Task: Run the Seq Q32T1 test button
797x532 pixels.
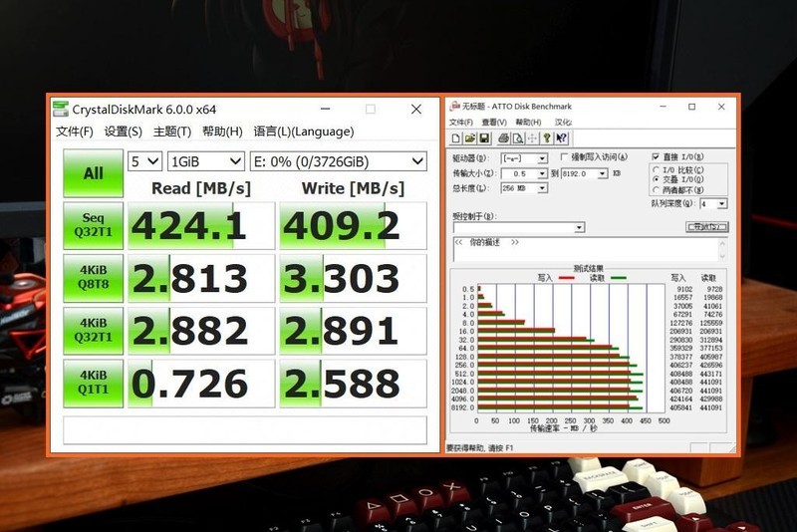Action: point(93,225)
